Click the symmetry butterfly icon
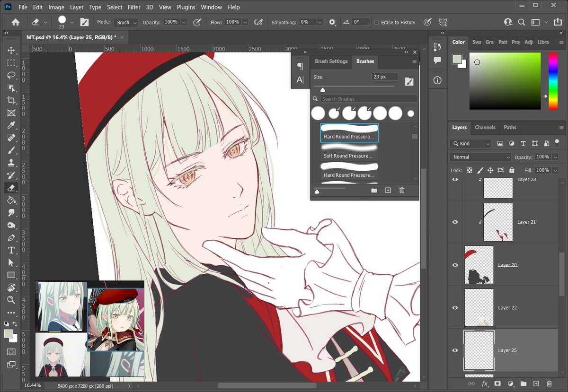The image size is (568, 392). (x=443, y=22)
